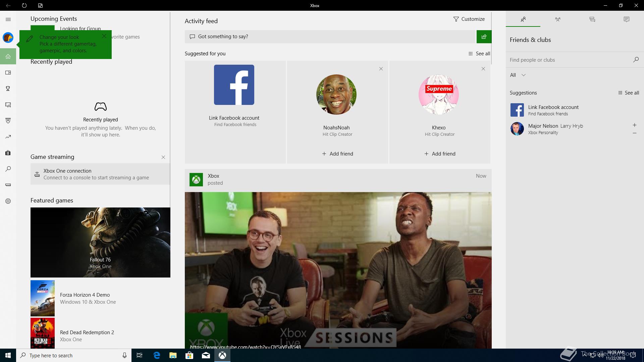This screenshot has height=362, width=644.
Task: Switch to Messages tab icon
Action: tap(592, 19)
